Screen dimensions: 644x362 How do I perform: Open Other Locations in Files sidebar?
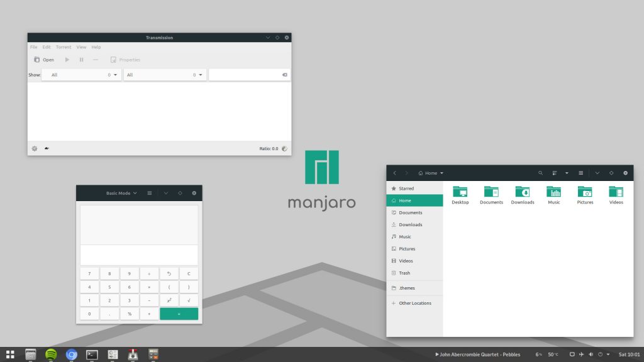[414, 304]
